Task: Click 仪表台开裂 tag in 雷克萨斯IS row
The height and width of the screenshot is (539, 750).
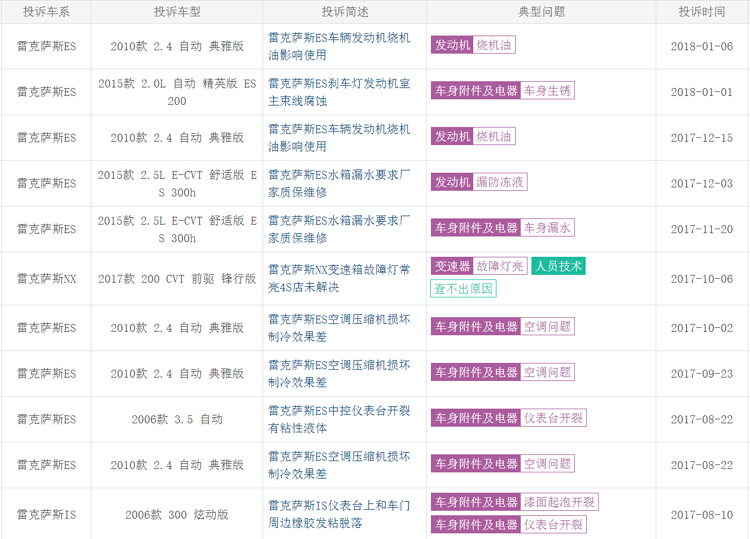Action: coord(553,525)
